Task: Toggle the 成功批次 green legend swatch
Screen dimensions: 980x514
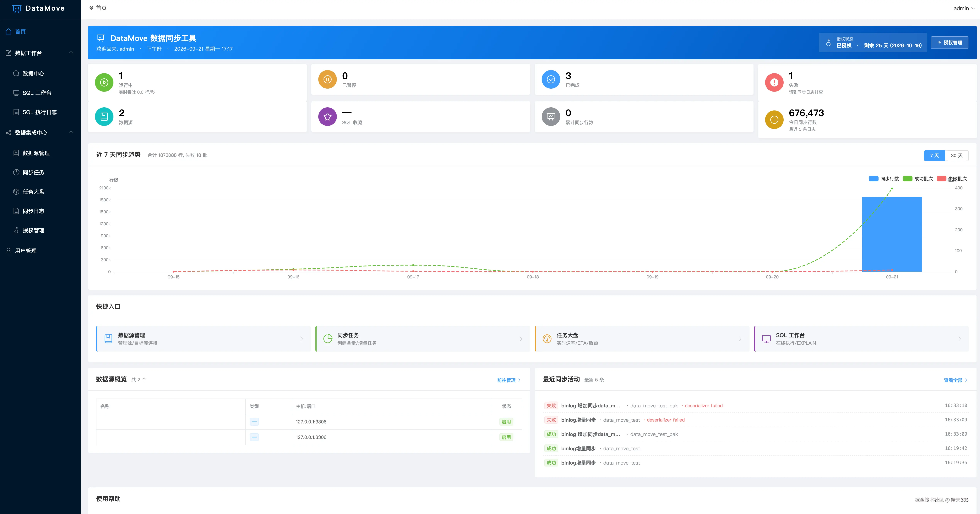Action: tap(907, 179)
